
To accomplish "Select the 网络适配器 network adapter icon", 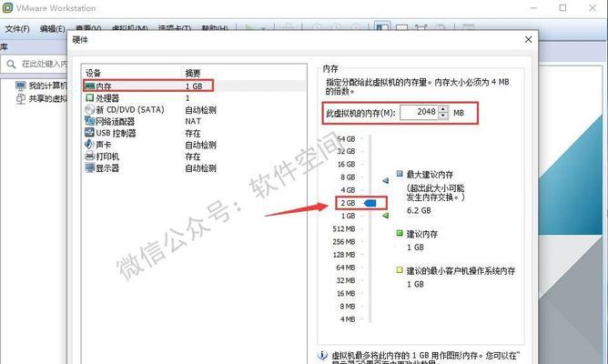I will point(89,121).
